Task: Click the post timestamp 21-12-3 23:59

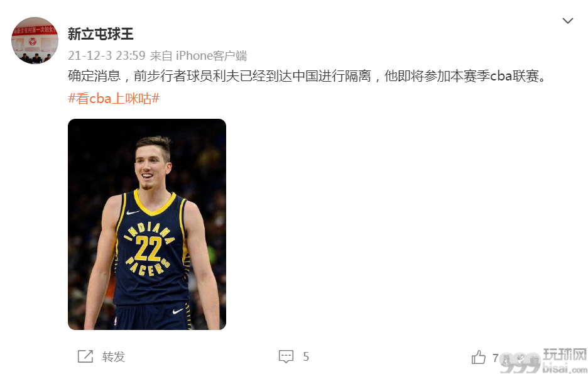Action: point(107,55)
